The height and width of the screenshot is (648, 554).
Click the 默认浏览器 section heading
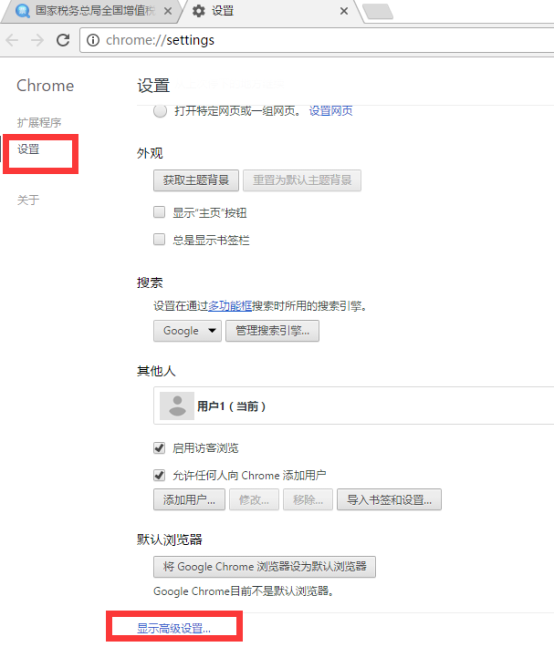point(169,539)
